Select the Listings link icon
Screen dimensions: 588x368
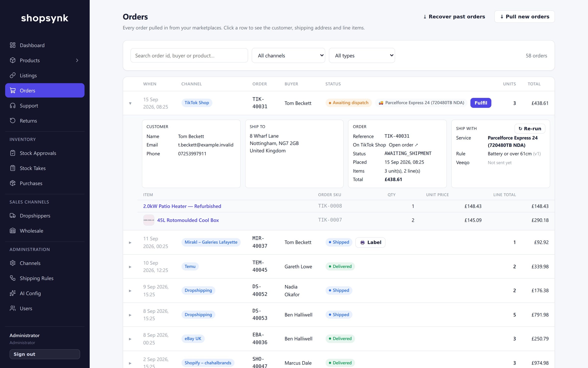coord(13,75)
